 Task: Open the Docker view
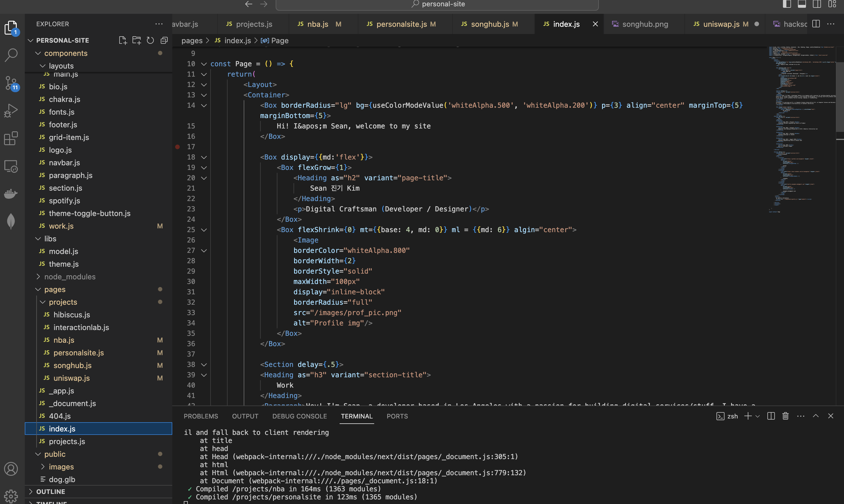point(11,194)
